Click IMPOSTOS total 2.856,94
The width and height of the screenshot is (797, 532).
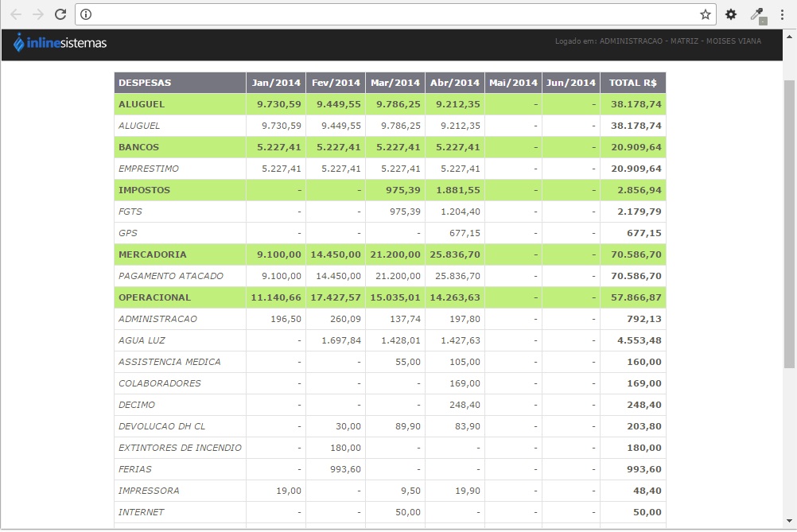[640, 190]
